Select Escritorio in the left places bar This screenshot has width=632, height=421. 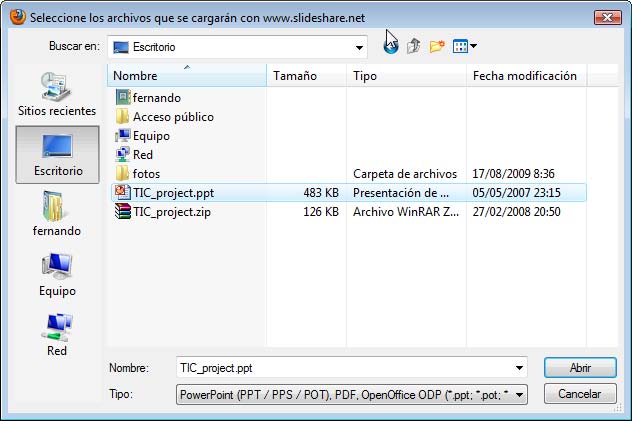point(58,155)
